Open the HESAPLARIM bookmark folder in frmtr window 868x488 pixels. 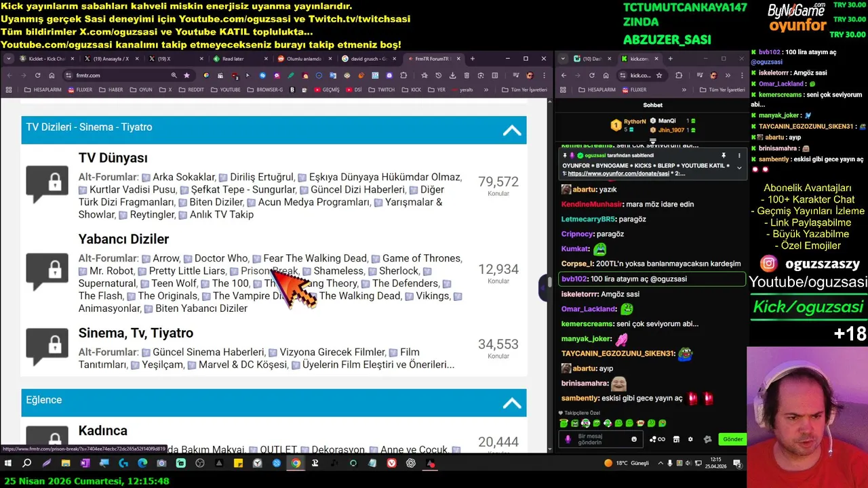(x=43, y=89)
